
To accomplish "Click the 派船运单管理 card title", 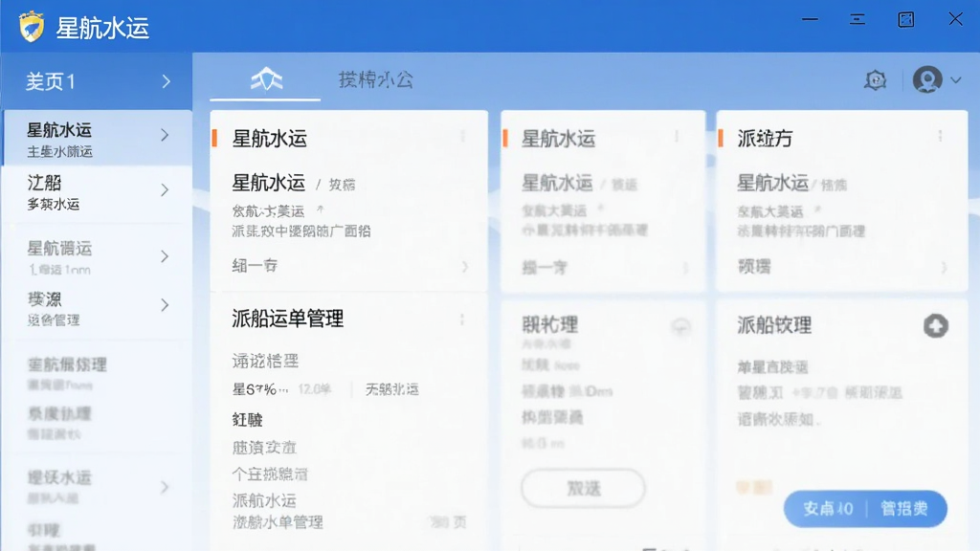I will (x=287, y=319).
